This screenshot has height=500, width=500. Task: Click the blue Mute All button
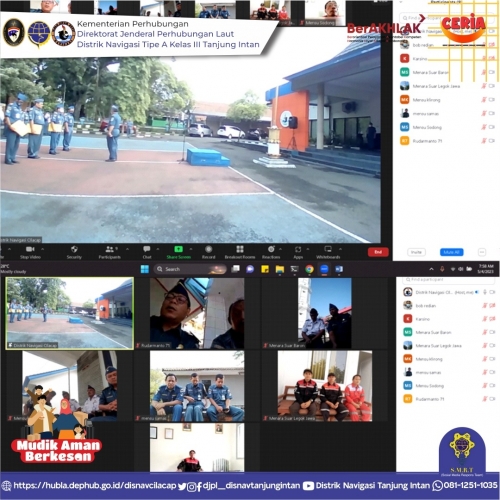pos(452,252)
